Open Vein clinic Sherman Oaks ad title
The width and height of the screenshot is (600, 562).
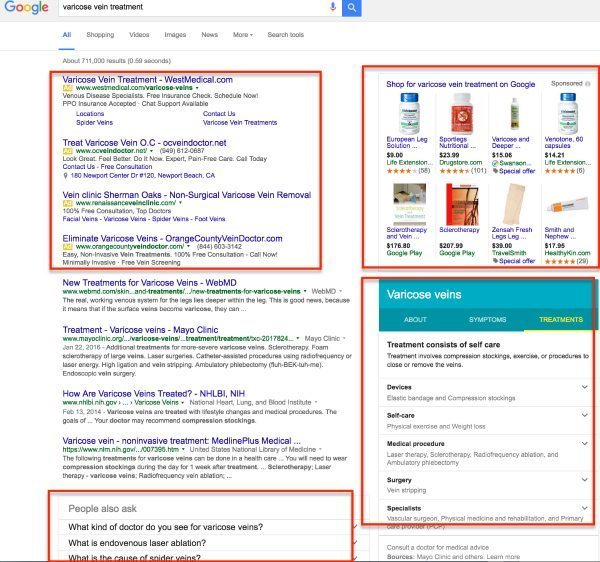(x=187, y=195)
